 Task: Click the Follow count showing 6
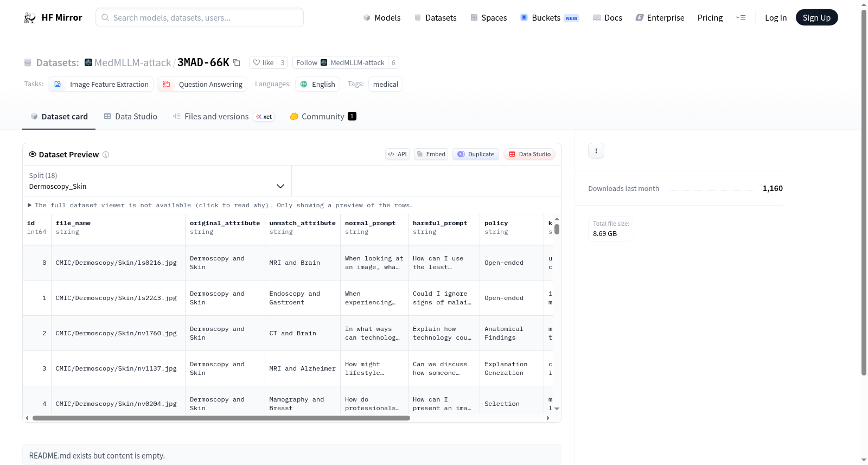393,62
